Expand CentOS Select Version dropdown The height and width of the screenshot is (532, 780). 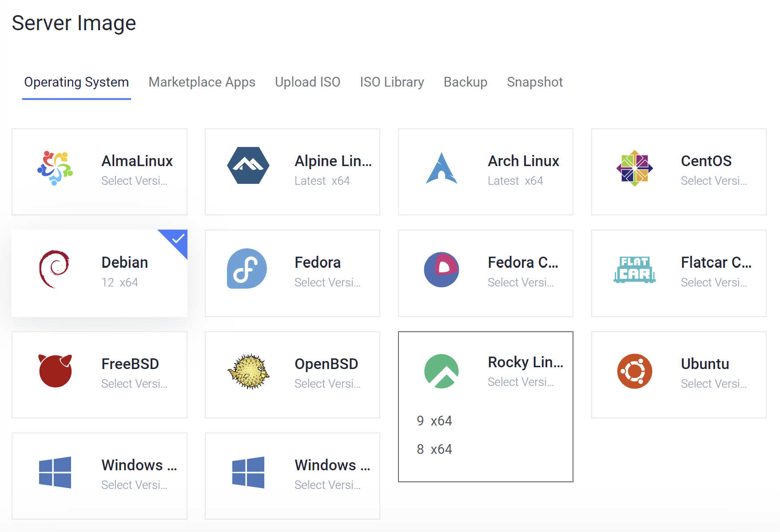point(714,181)
